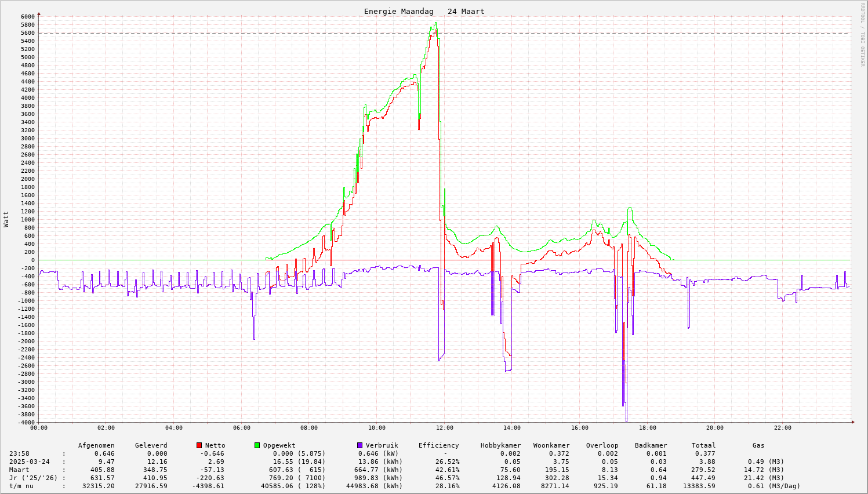Select the 18:00 time axis label

pyautogui.click(x=647, y=428)
